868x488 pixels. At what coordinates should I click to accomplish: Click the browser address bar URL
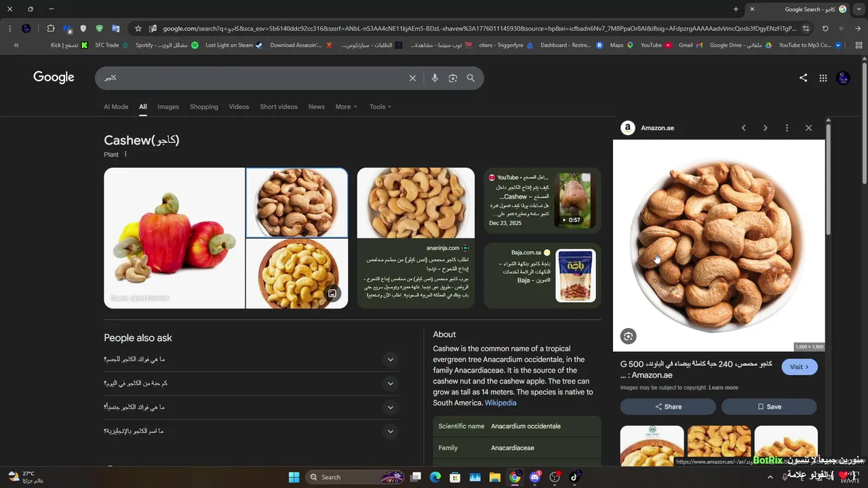pyautogui.click(x=479, y=28)
